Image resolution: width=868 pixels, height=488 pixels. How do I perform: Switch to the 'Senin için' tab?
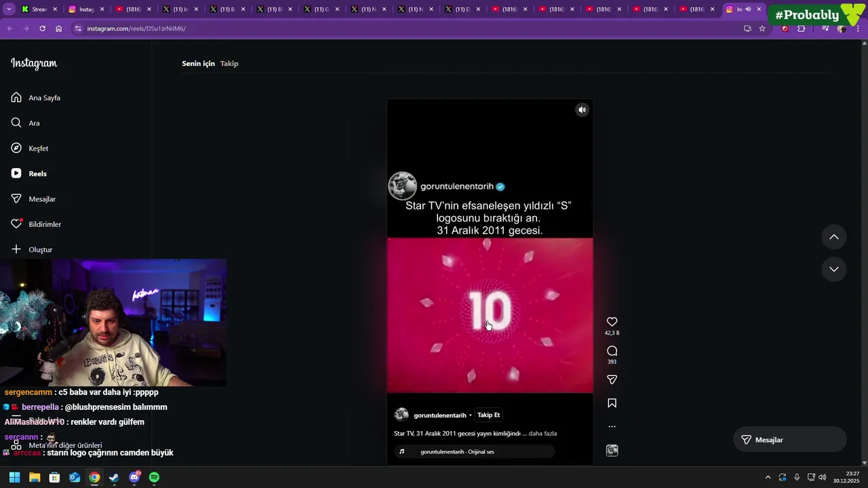point(198,63)
